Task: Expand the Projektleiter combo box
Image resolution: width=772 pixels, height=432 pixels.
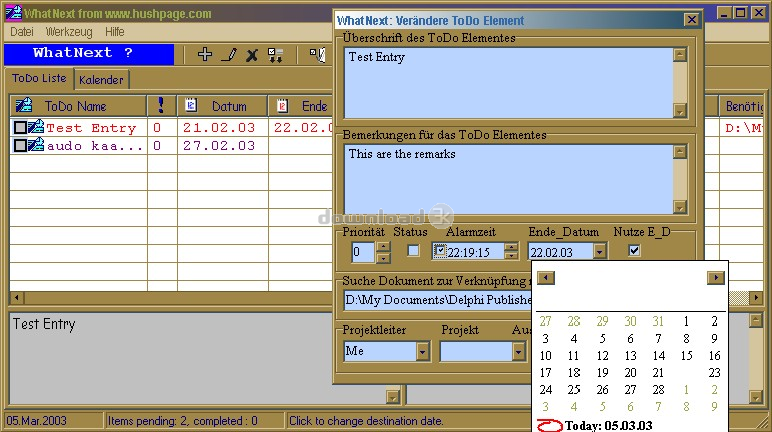Action: pyautogui.click(x=422, y=352)
